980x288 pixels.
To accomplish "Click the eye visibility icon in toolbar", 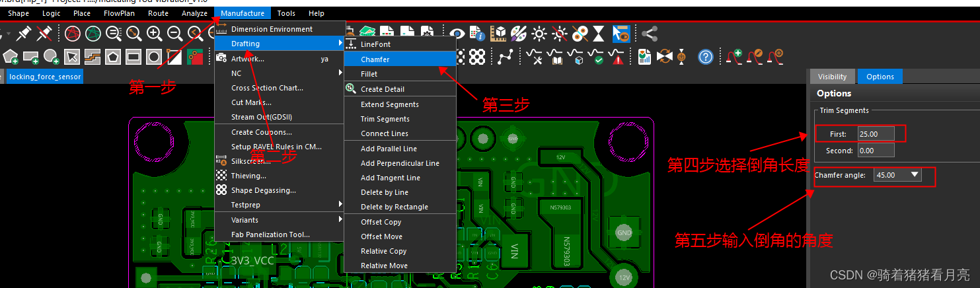I will tap(457, 32).
